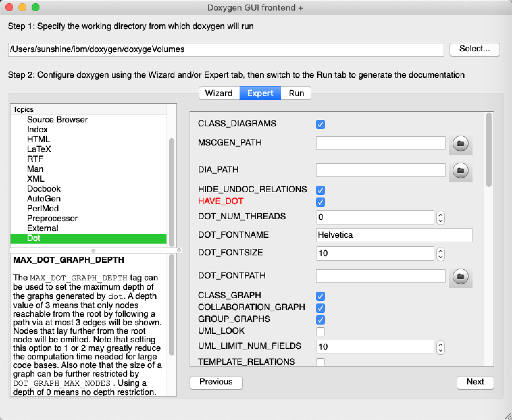The image size is (512, 420).
Task: Click the DOT_GRAPH_MAX_NODES reference text
Action: pos(62,383)
